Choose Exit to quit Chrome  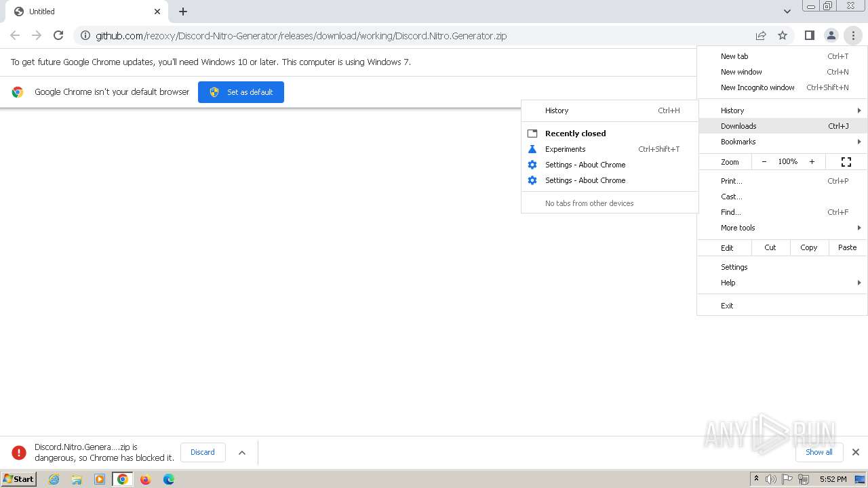(x=782, y=306)
